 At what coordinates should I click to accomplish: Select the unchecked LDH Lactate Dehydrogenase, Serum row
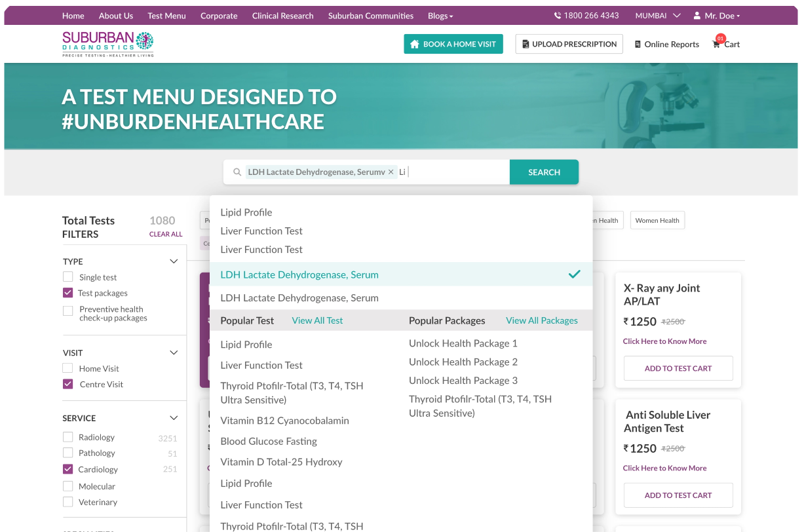pyautogui.click(x=400, y=298)
